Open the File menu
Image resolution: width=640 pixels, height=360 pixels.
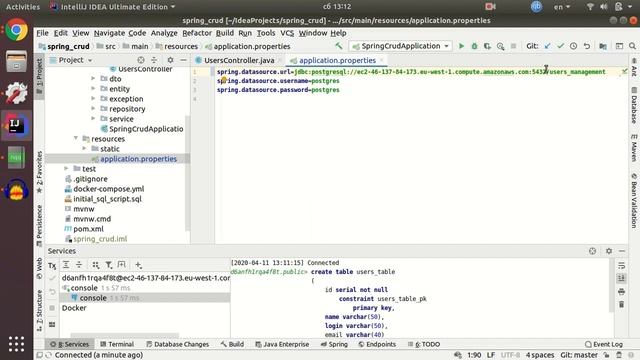(42, 33)
